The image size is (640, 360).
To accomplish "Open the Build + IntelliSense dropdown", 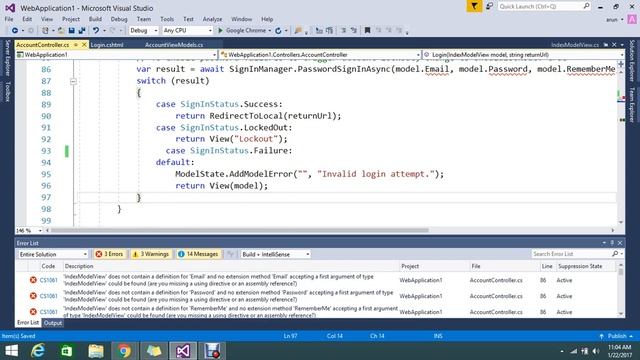I will [275, 254].
